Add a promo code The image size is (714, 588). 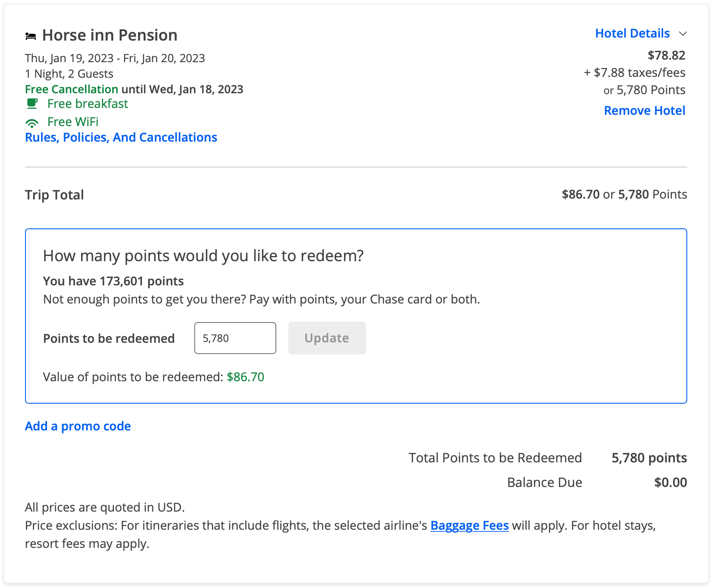click(78, 426)
